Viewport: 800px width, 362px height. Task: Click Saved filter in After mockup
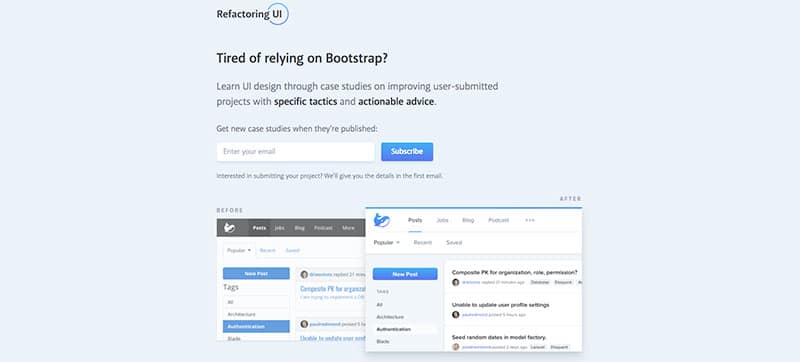pos(454,243)
